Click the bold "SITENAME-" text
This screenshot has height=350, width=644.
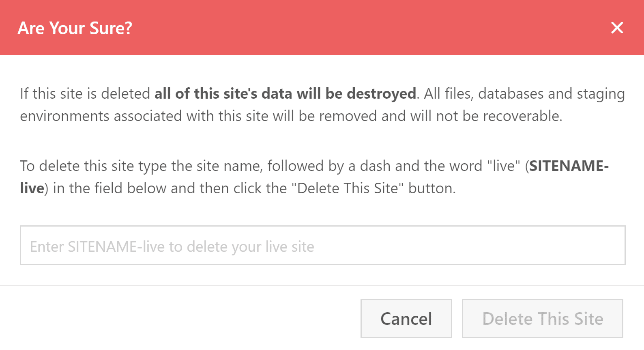[569, 166]
